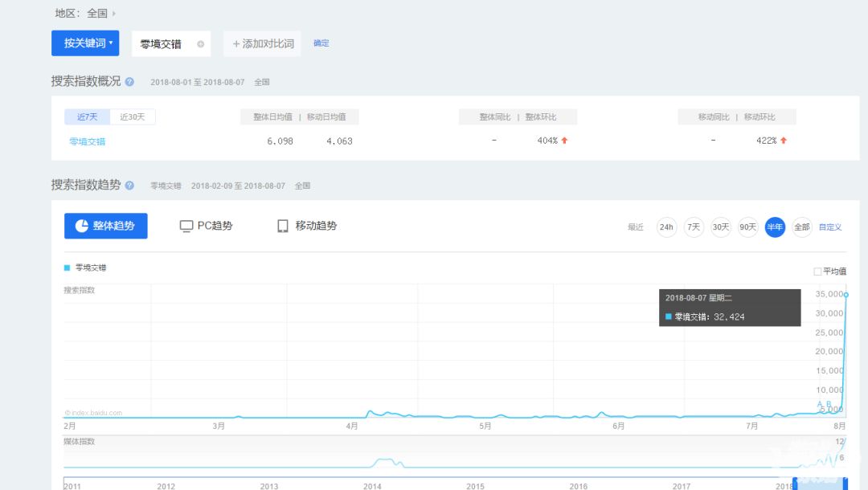868x490 pixels.
Task: Add a comparison word via 添加对比词
Action: pyautogui.click(x=262, y=43)
